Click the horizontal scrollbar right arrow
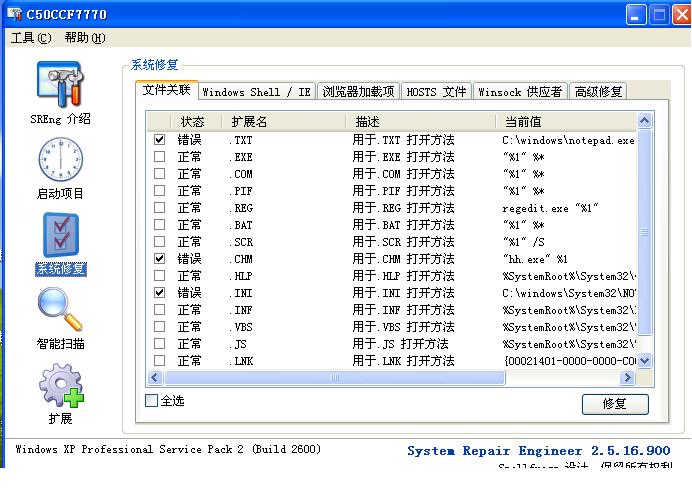 click(628, 378)
